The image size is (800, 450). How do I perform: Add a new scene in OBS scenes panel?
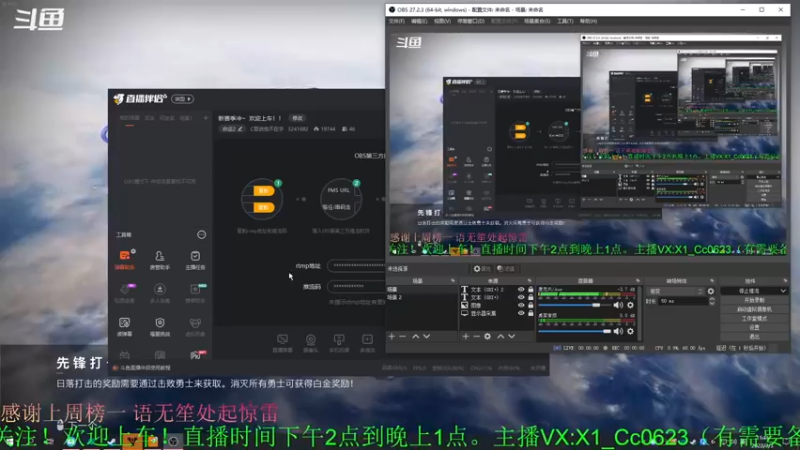point(391,337)
